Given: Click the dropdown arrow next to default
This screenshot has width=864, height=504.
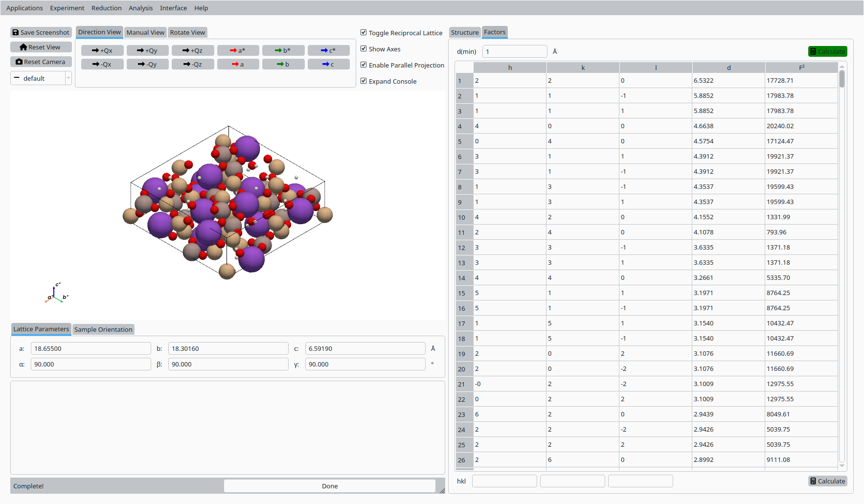Looking at the screenshot, I should (x=68, y=78).
